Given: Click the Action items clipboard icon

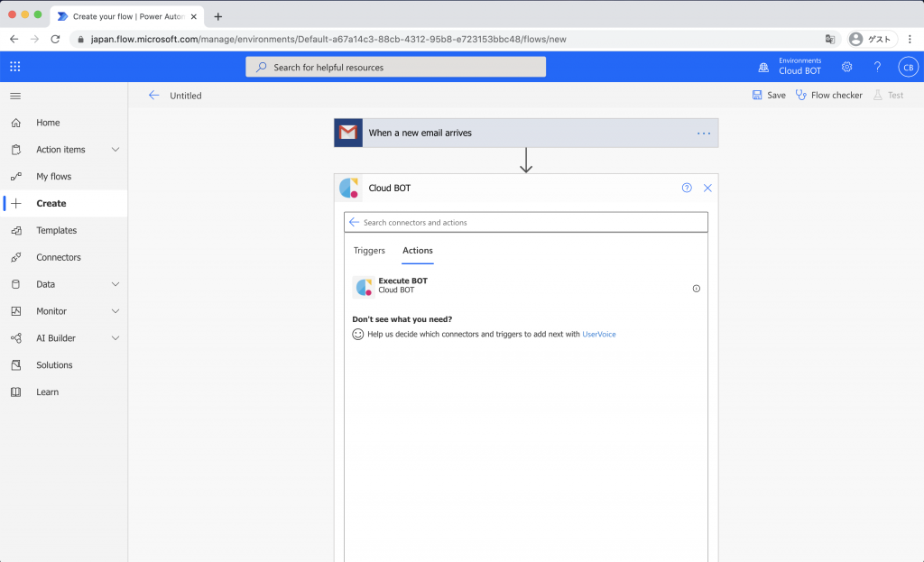Looking at the screenshot, I should tap(16, 150).
